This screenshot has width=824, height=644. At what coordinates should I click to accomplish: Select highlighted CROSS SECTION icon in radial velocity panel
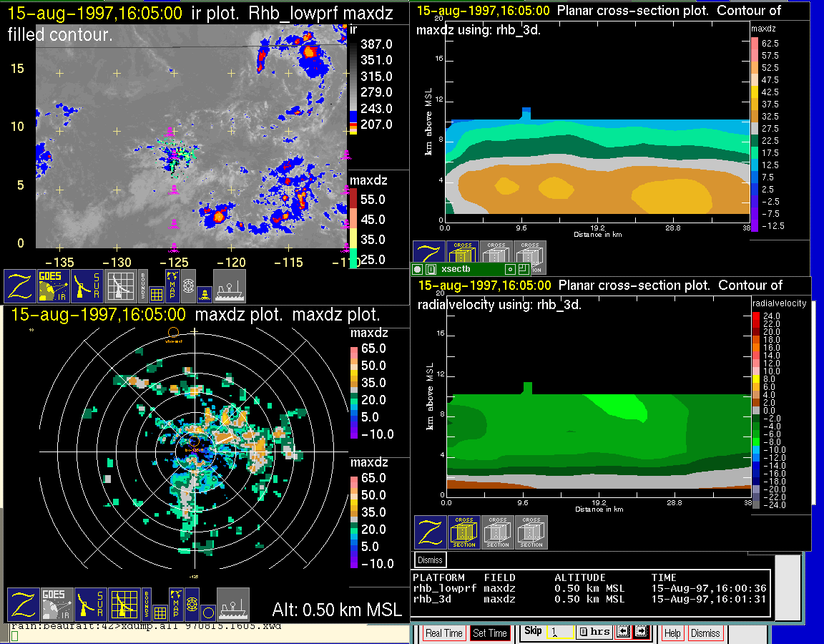(464, 532)
